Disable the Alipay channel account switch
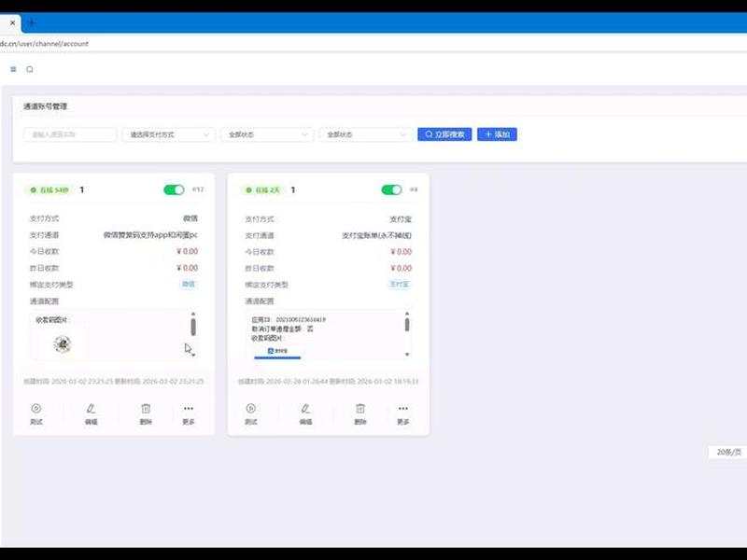The width and height of the screenshot is (747, 560). (391, 190)
